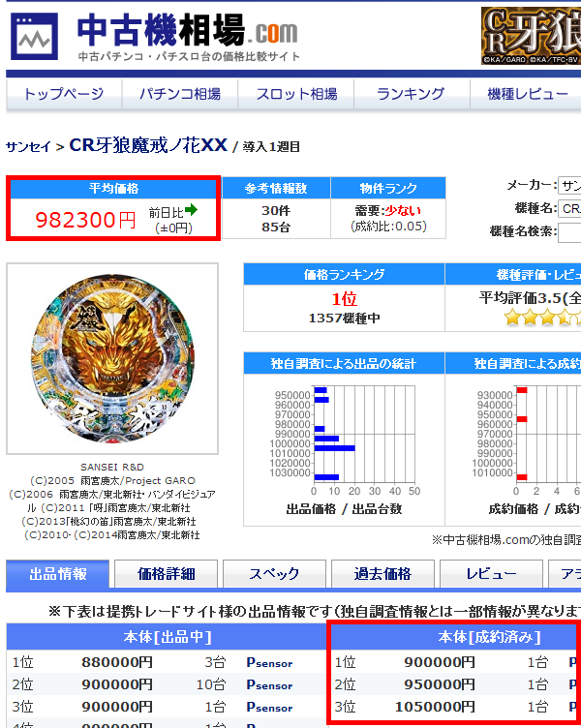Viewport: 581px width, 728px height.
Task: Click the 本体[出品中] table header
Action: [168, 637]
